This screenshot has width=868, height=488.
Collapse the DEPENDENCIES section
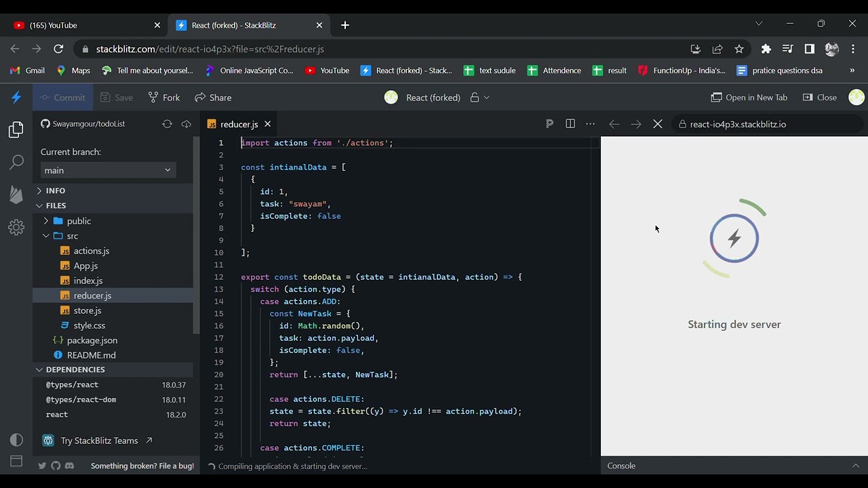(113, 369)
